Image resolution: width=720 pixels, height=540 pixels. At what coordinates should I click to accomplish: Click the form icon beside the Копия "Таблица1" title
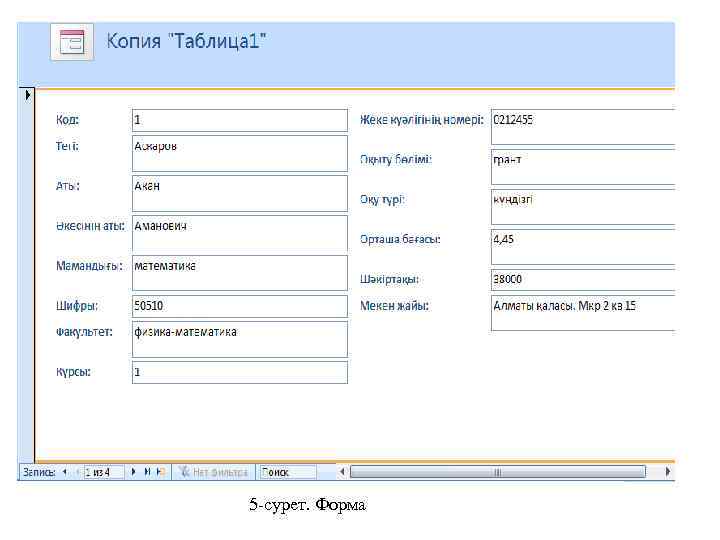click(x=72, y=42)
